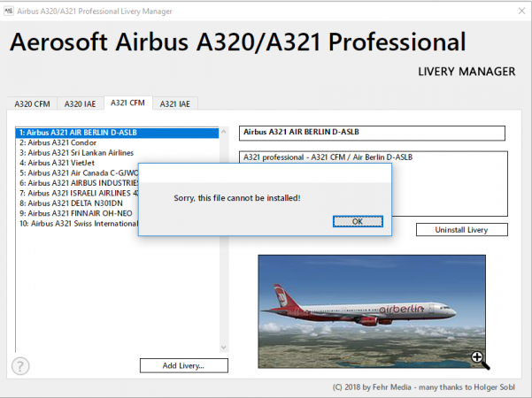Viewport: 532px width, 398px height.
Task: Select livery 9: Airbus A321 FINNAIR OH-NEO
Action: (77, 213)
